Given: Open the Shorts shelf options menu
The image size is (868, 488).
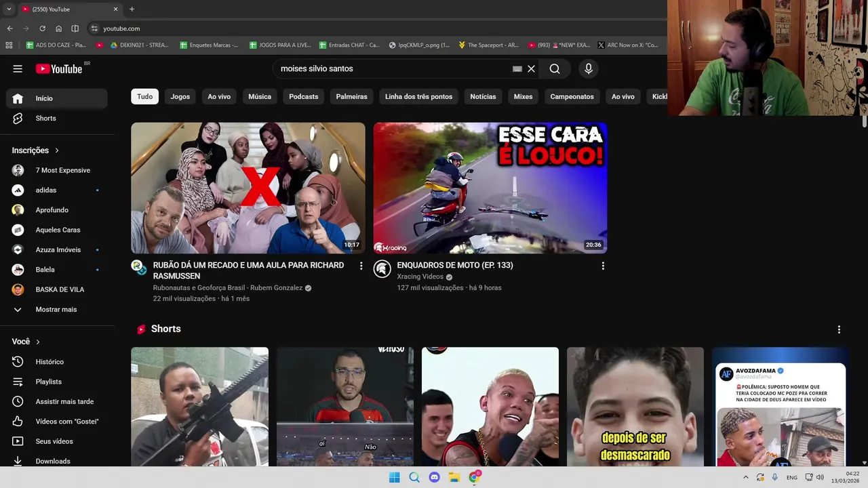Looking at the screenshot, I should [839, 329].
